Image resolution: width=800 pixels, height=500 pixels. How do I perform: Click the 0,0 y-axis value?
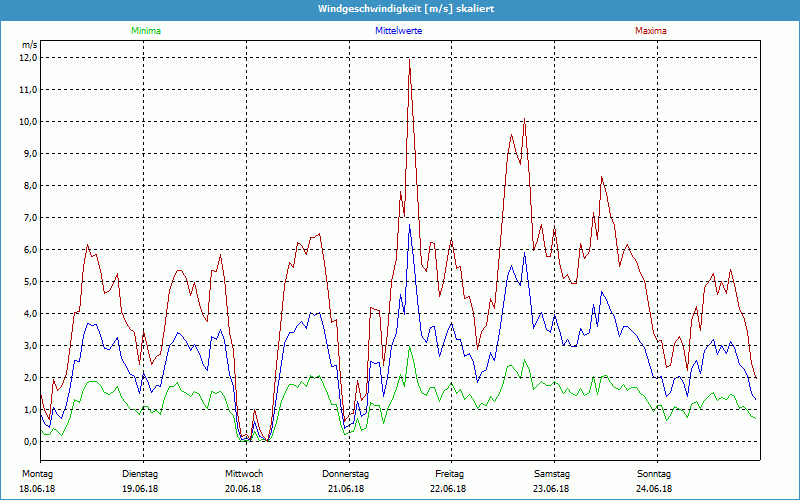tap(30, 442)
